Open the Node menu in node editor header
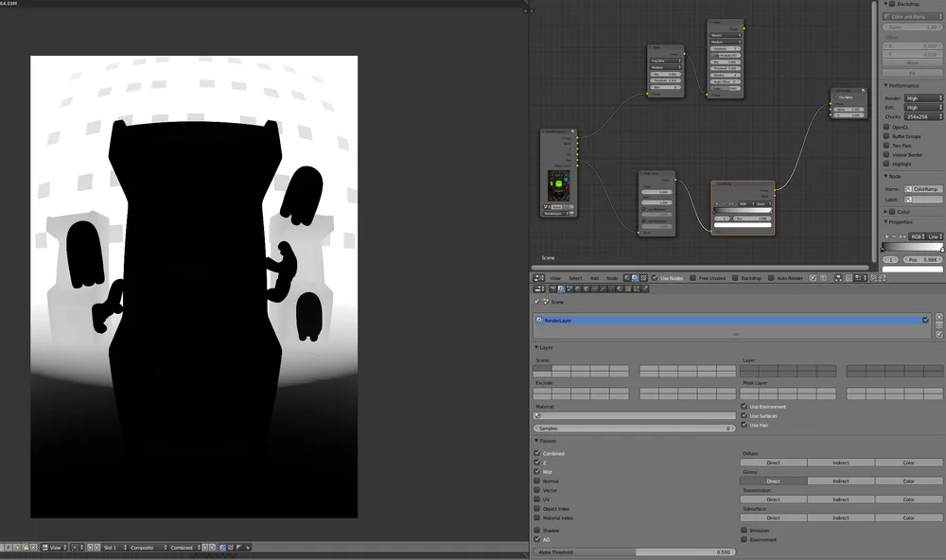 coord(612,278)
